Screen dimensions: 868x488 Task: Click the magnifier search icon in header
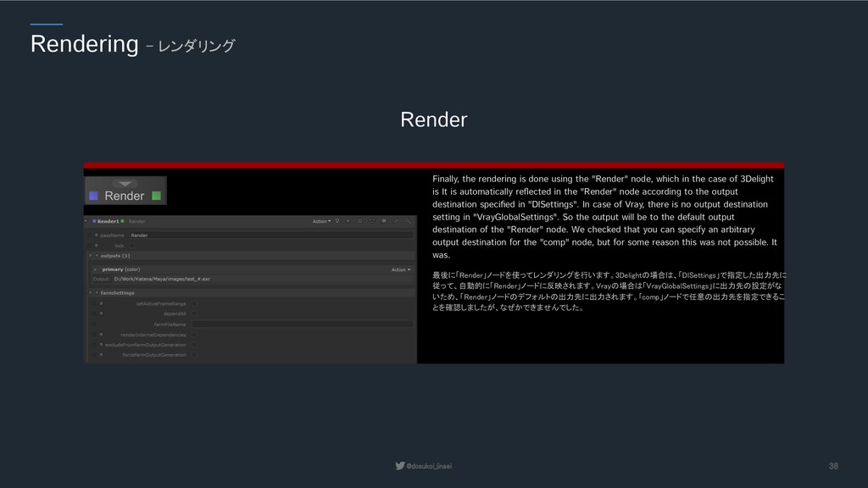click(x=408, y=221)
